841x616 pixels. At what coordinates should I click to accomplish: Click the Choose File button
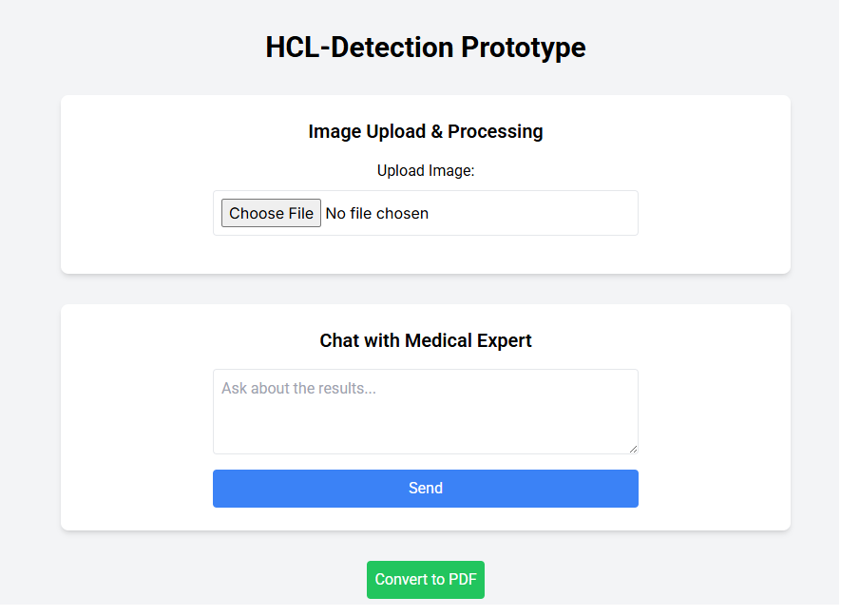tap(271, 213)
